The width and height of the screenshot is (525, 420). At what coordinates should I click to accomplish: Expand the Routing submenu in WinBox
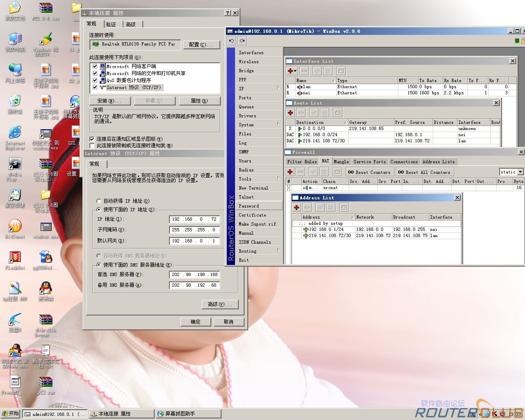coord(258,251)
